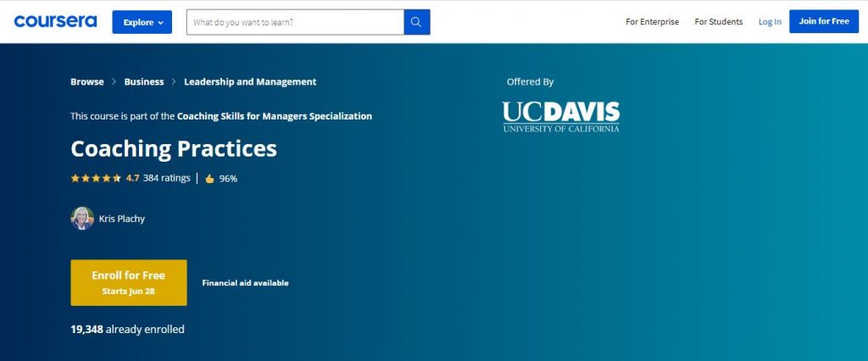
Task: Click the thumbs-up 96% icon
Action: (x=209, y=179)
